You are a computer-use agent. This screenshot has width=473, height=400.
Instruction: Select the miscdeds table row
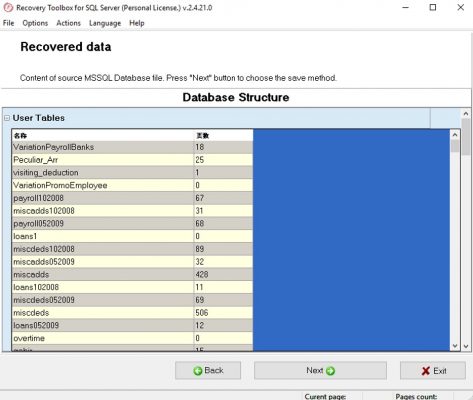point(132,313)
